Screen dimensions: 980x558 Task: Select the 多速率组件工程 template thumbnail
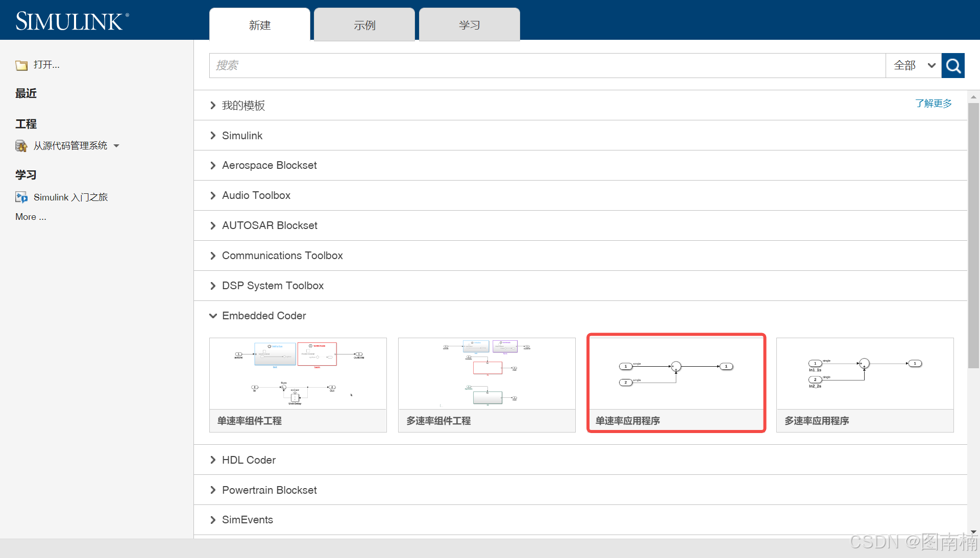click(486, 374)
